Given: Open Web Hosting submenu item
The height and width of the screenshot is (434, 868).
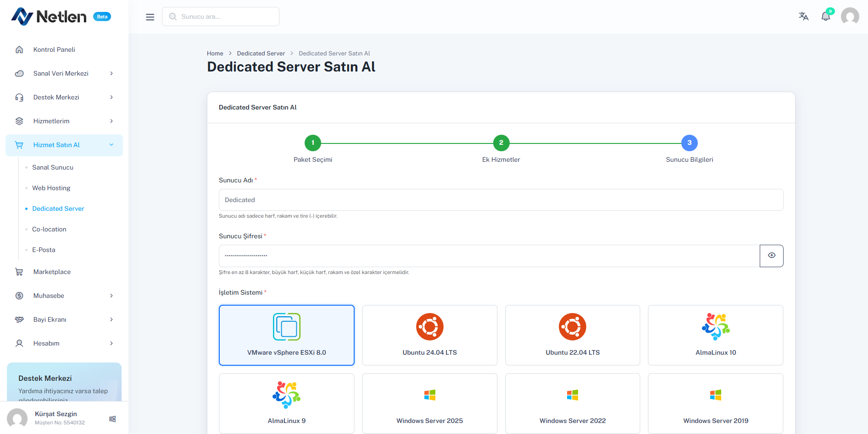Looking at the screenshot, I should point(51,188).
